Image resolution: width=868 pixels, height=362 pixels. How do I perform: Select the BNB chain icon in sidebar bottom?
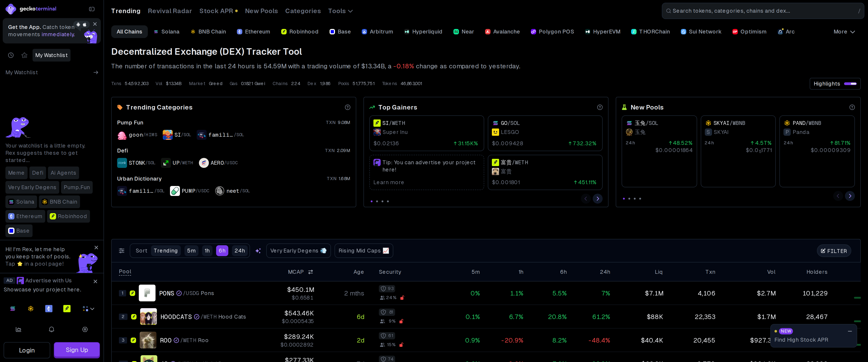tap(31, 308)
